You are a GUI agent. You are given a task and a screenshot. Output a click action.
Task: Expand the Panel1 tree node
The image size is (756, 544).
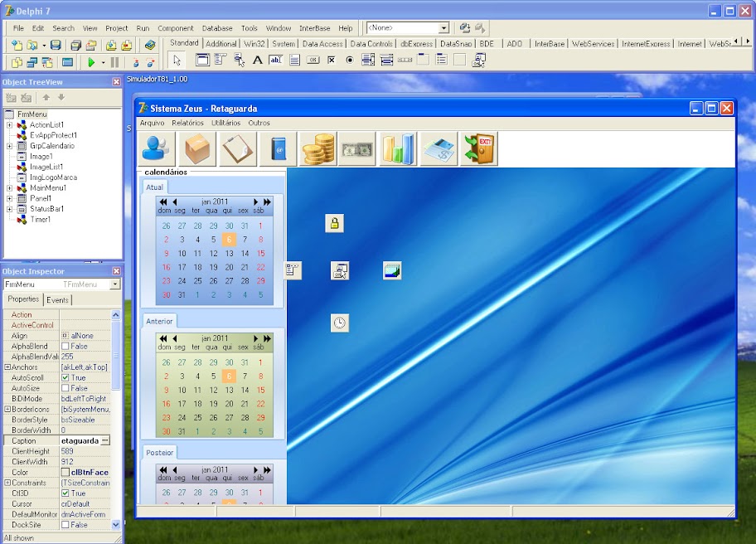pyautogui.click(x=9, y=198)
